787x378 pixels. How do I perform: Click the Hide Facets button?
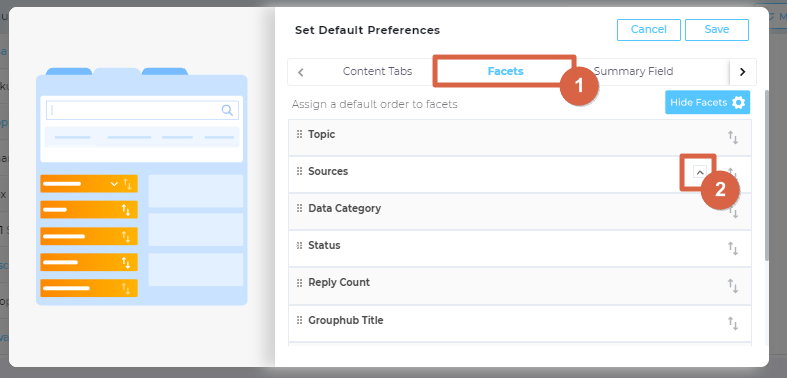pos(708,102)
